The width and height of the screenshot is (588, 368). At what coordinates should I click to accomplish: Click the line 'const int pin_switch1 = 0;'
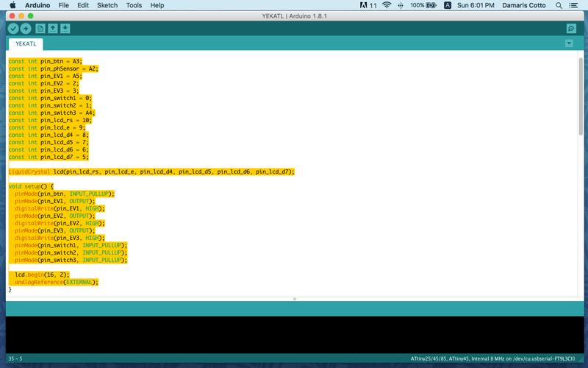click(x=50, y=98)
